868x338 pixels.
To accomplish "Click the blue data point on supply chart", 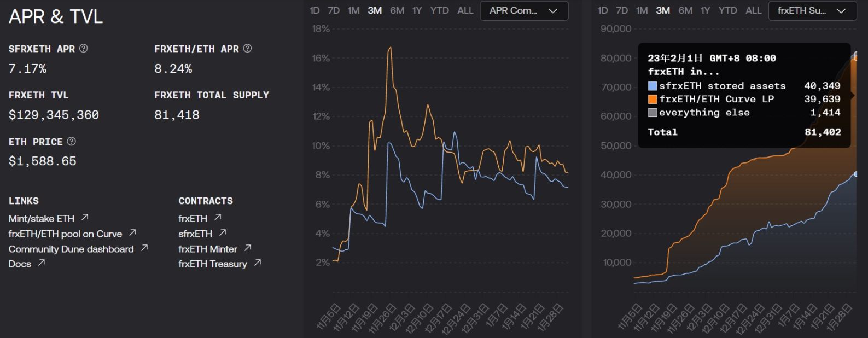I will coord(856,174).
